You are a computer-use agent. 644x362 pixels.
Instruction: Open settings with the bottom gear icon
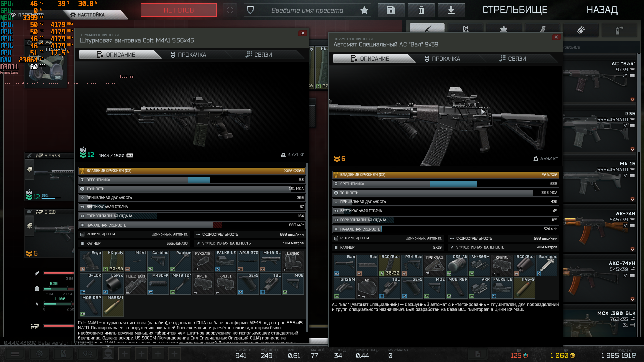tap(39, 354)
